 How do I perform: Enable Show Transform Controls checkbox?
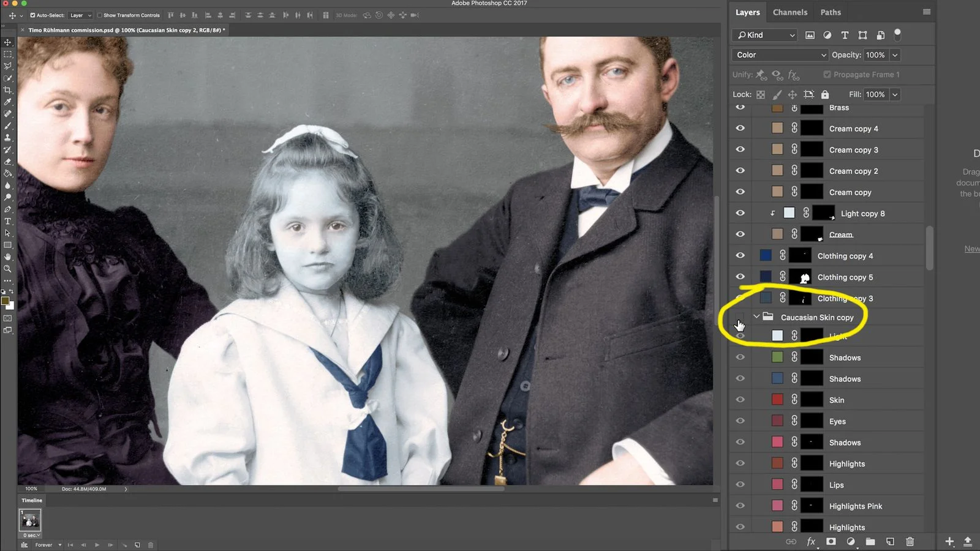pos(100,15)
